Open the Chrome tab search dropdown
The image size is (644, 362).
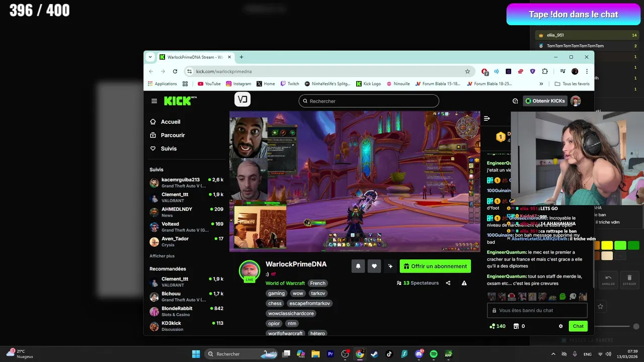150,57
